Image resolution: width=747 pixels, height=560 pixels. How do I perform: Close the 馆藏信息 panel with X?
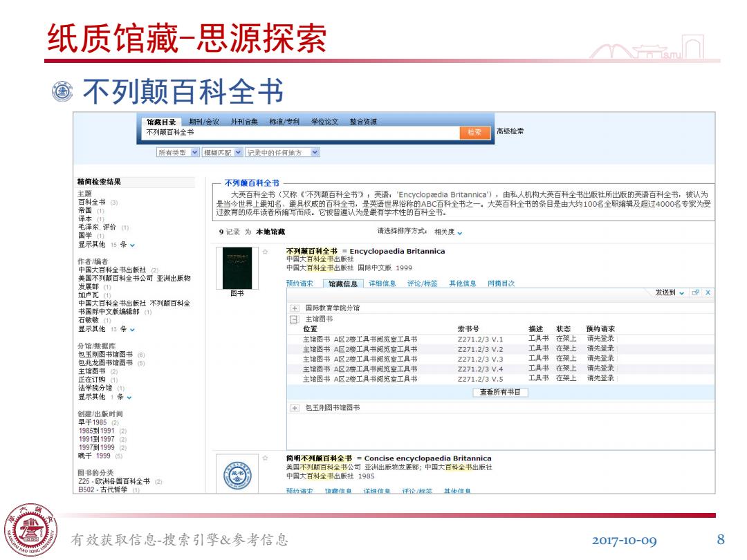(x=708, y=292)
